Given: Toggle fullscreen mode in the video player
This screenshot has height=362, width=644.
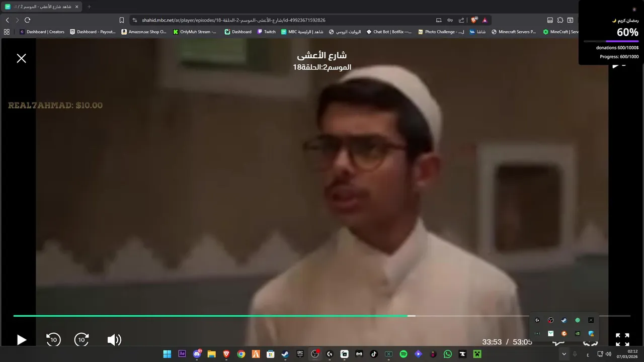Looking at the screenshot, I should pyautogui.click(x=622, y=340).
